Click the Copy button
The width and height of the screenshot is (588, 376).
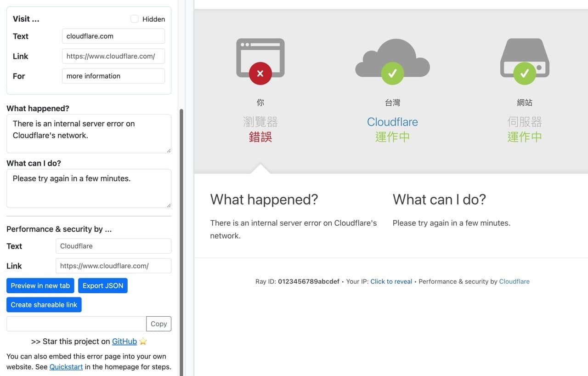[158, 324]
